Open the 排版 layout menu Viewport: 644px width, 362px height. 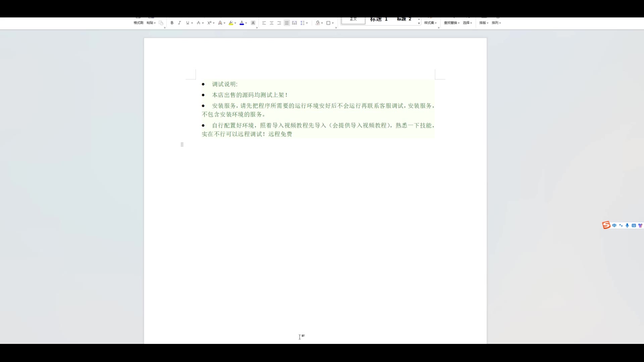483,23
